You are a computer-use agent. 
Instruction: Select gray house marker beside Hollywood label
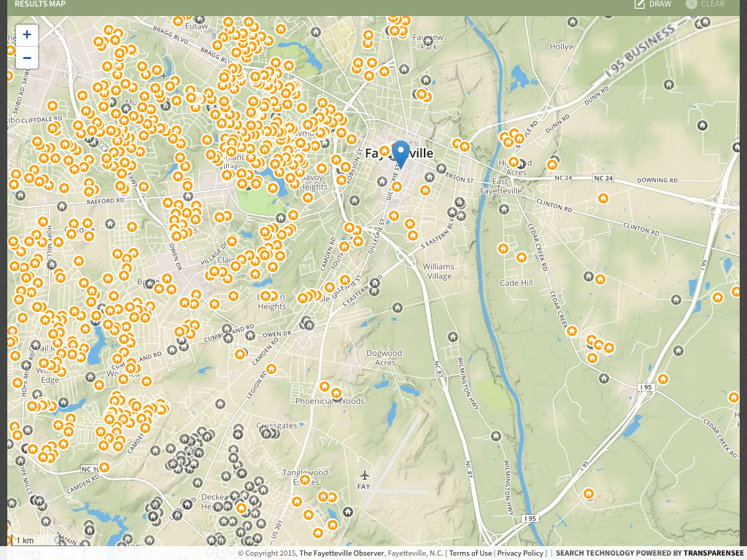point(573,22)
